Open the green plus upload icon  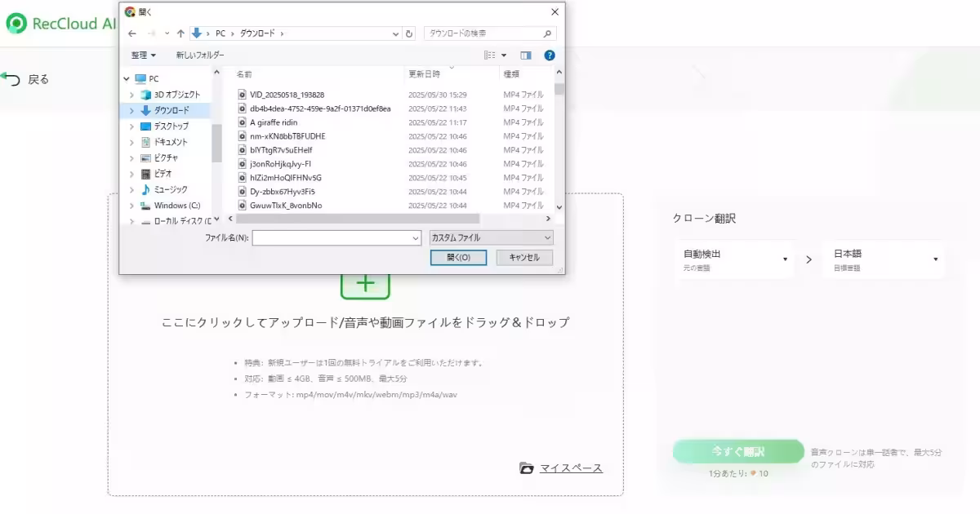click(x=364, y=283)
